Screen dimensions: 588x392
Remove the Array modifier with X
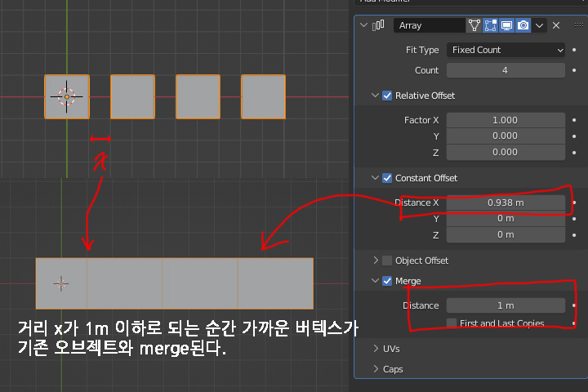coord(556,25)
